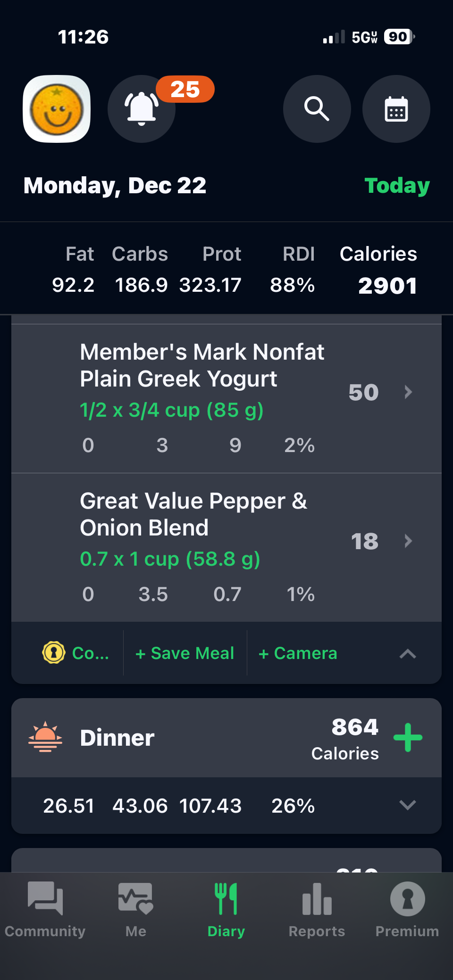Image resolution: width=453 pixels, height=980 pixels.
Task: Jump to Today link
Action: click(397, 186)
